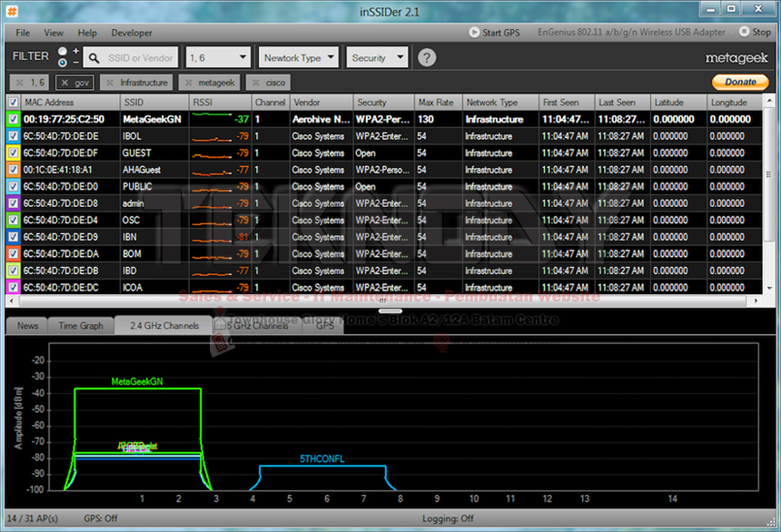This screenshot has height=532, width=781.
Task: Click the inSSIDer app icon in title bar
Action: click(12, 11)
